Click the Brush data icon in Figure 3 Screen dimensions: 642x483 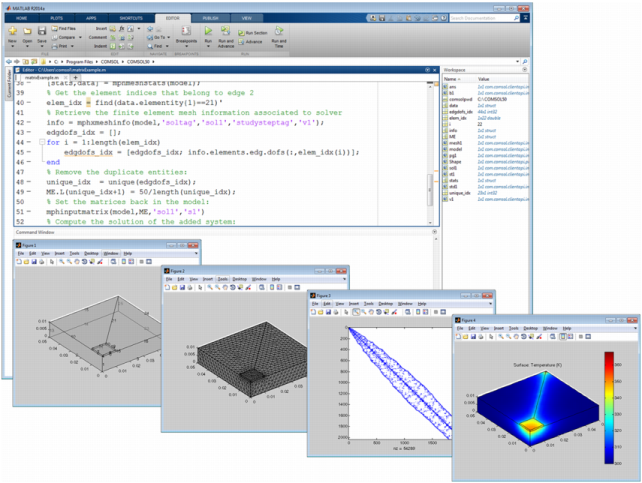coord(394,312)
